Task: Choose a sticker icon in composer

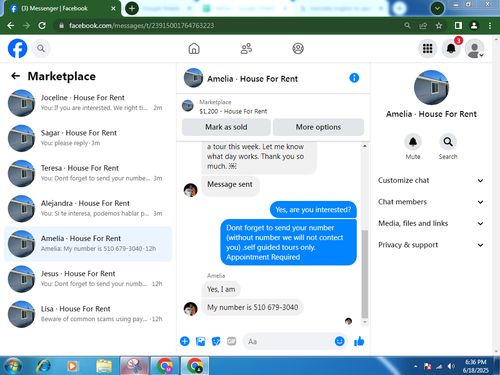Action: [216, 341]
